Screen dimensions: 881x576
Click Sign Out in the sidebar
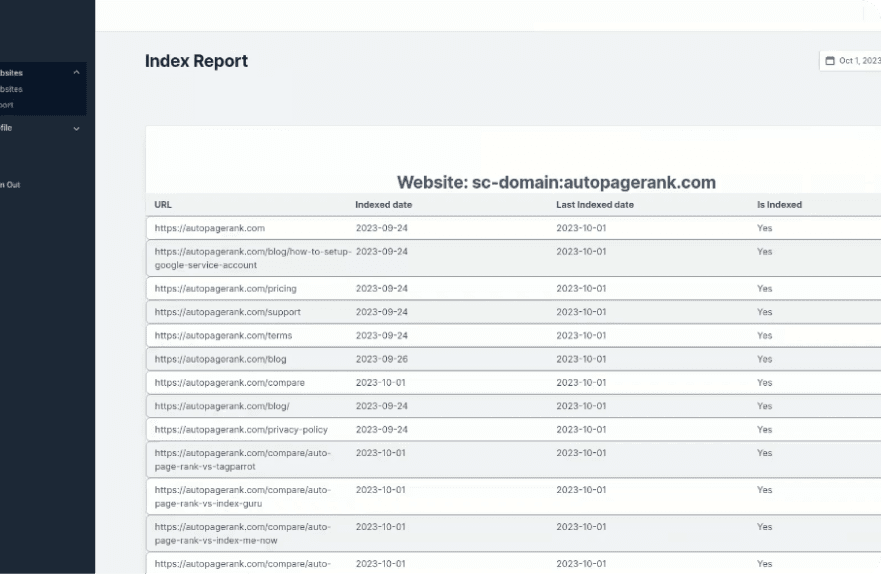click(10, 184)
